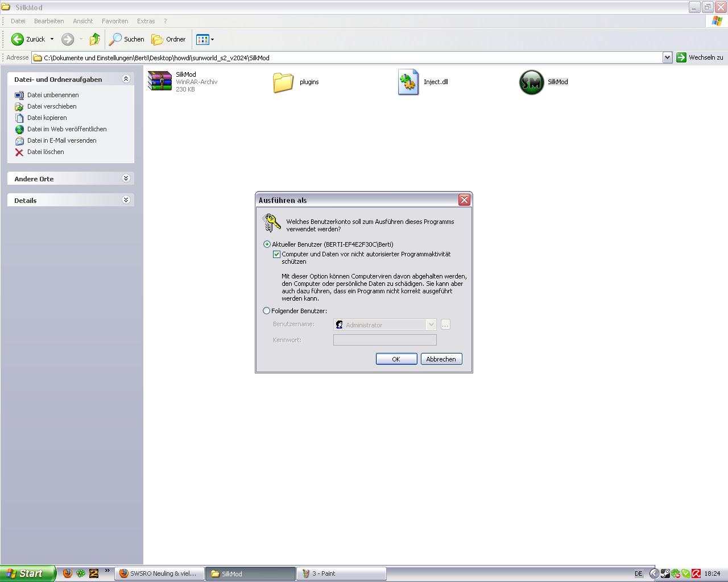Viewport: 728px width, 582px height.
Task: Open the Extras menu
Action: point(146,21)
